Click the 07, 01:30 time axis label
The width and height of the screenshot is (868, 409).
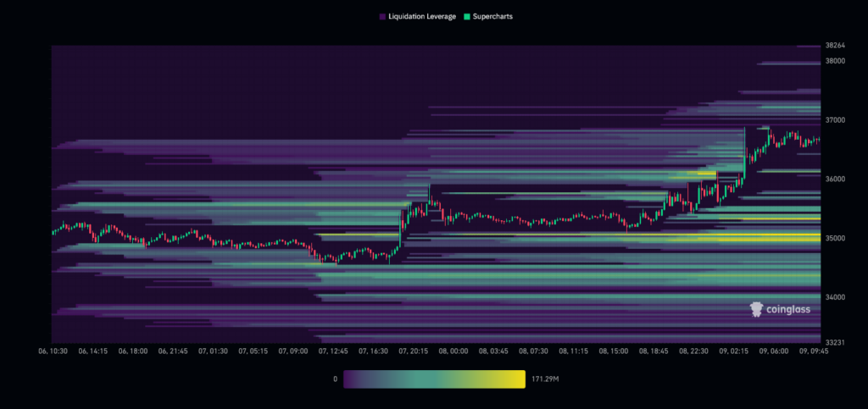pyautogui.click(x=213, y=351)
